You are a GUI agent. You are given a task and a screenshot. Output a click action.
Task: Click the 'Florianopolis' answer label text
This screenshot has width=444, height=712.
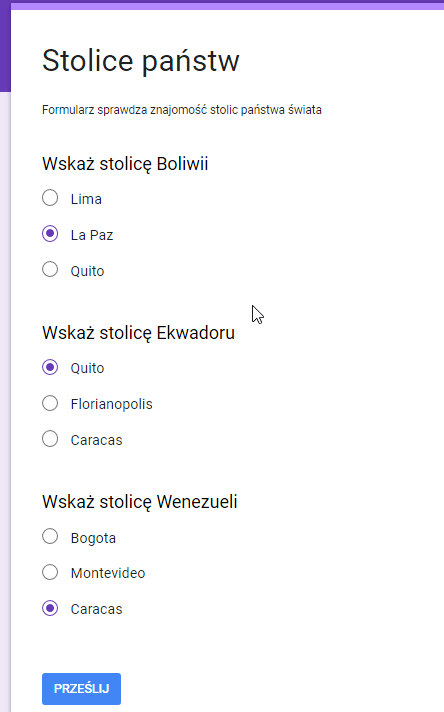(112, 404)
